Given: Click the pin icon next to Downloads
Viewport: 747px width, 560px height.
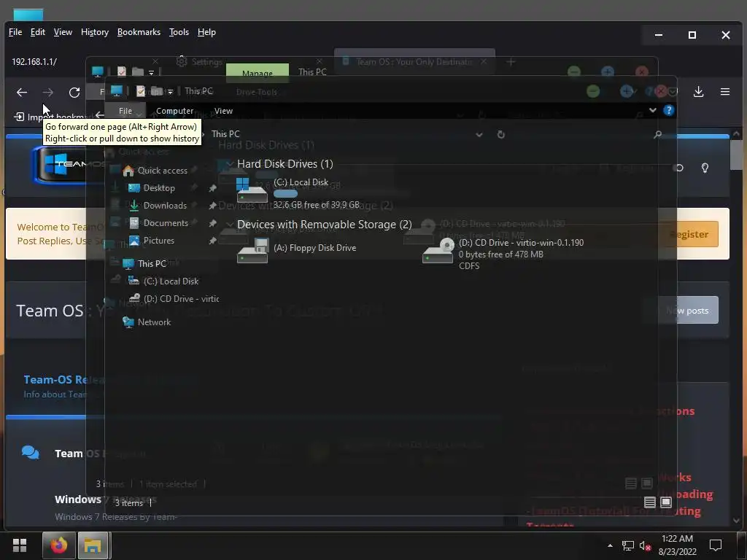Looking at the screenshot, I should 212,206.
